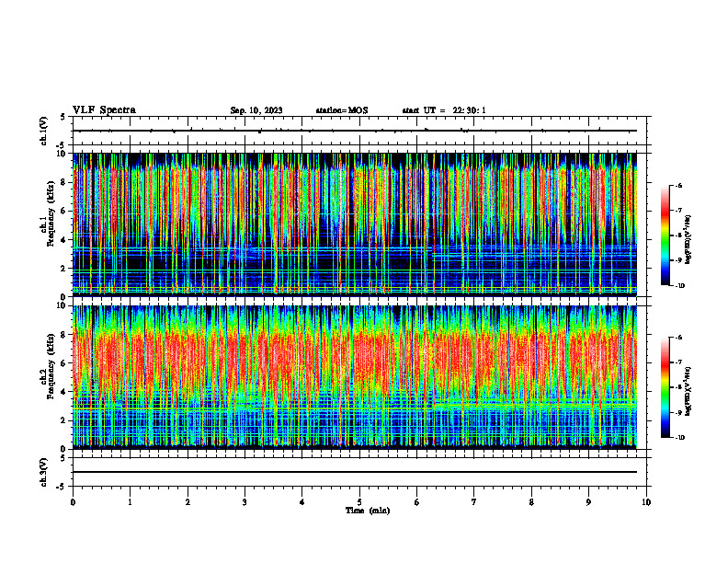Click the time axis tick label '9'

(588, 502)
